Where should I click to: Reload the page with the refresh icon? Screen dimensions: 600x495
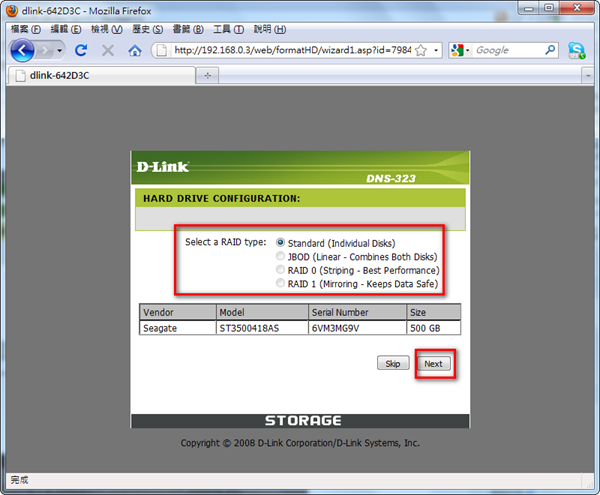tap(81, 50)
